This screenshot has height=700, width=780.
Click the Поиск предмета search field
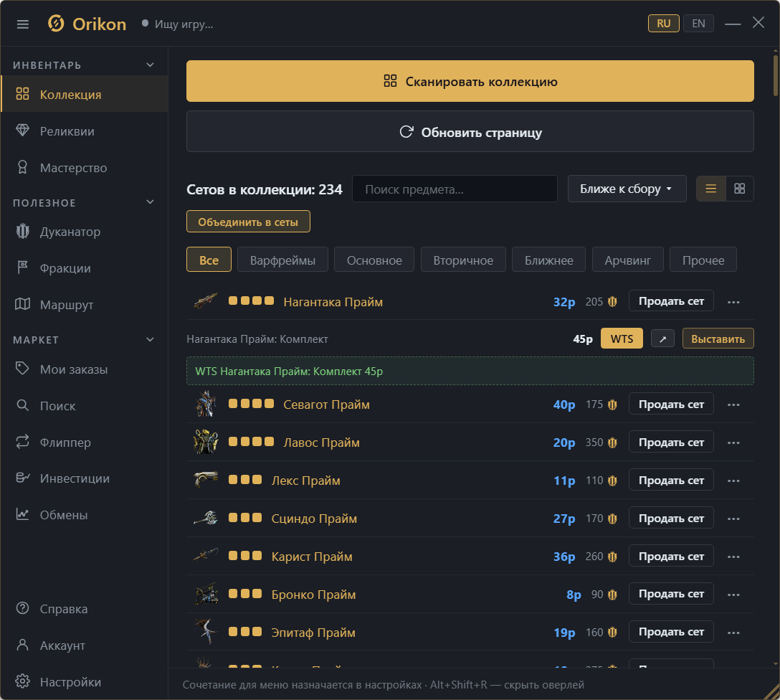(x=455, y=189)
